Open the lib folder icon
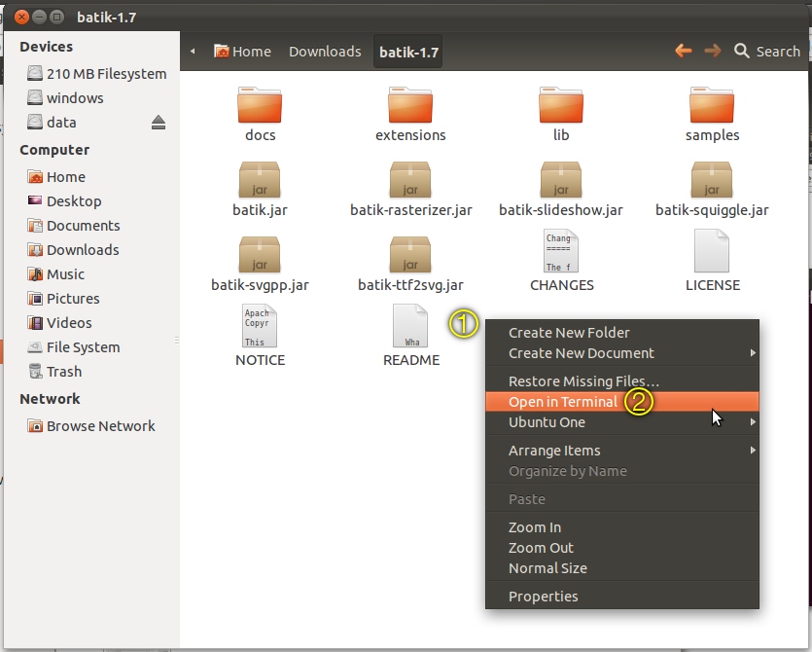This screenshot has height=652, width=812. (x=561, y=105)
